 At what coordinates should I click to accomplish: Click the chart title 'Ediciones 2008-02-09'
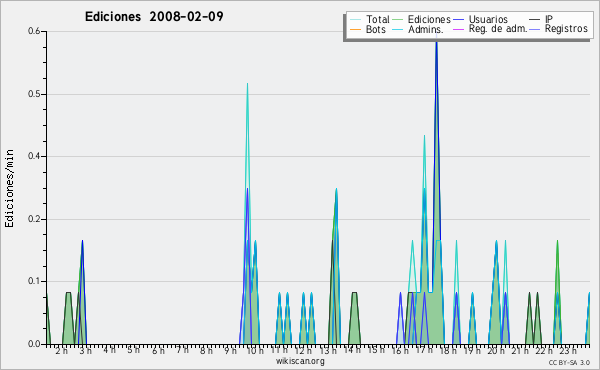tap(154, 17)
